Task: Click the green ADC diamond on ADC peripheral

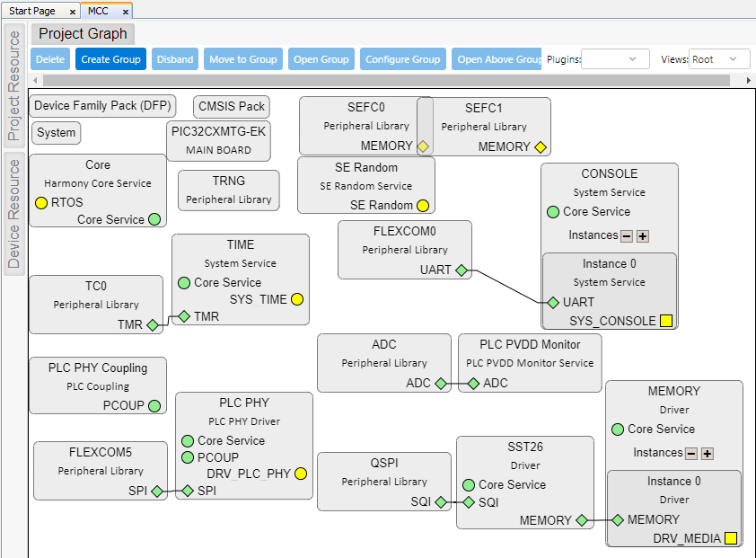Action: click(x=441, y=384)
